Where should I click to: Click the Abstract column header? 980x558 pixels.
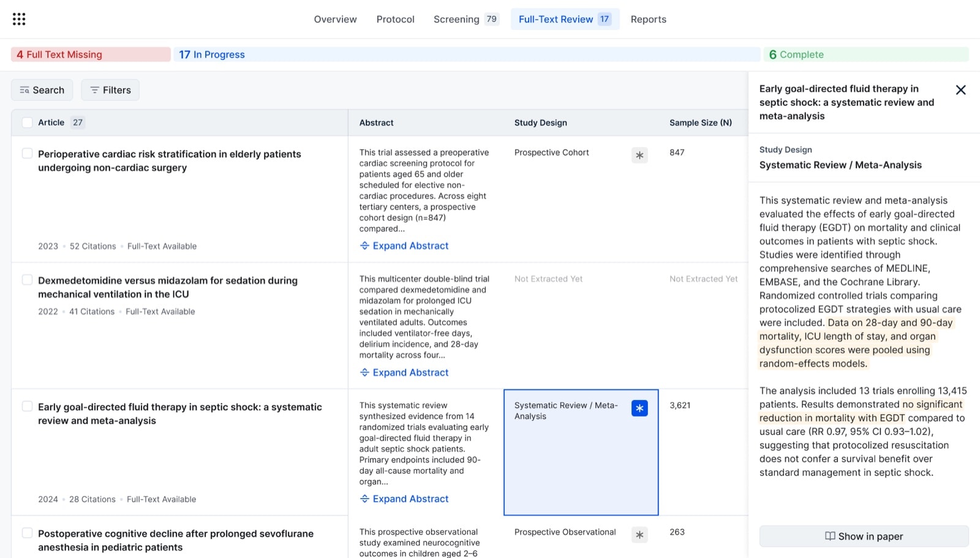(x=376, y=123)
